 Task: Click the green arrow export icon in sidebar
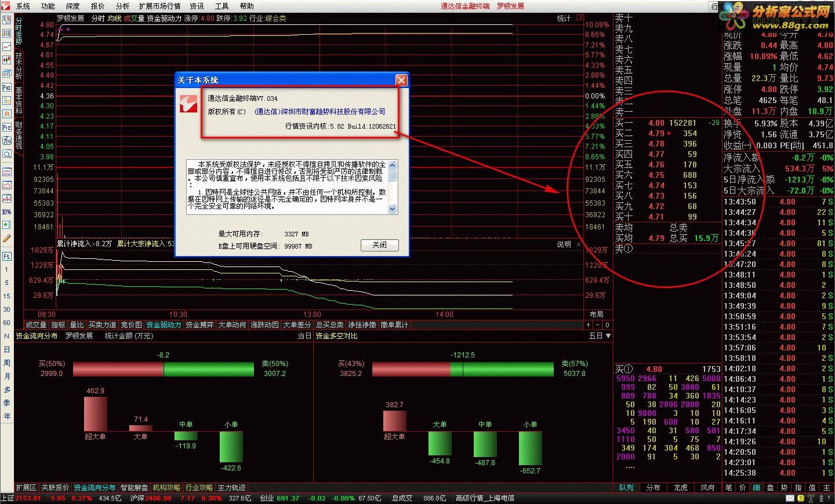[7, 225]
